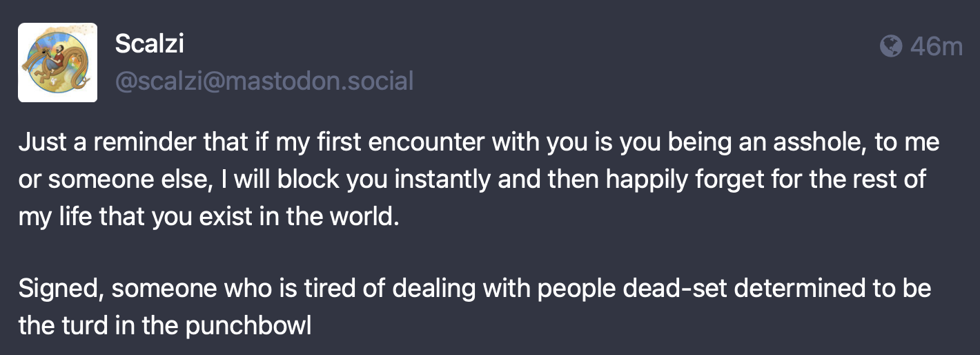
Task: Open the post via 46m timestamp
Action: (x=936, y=46)
